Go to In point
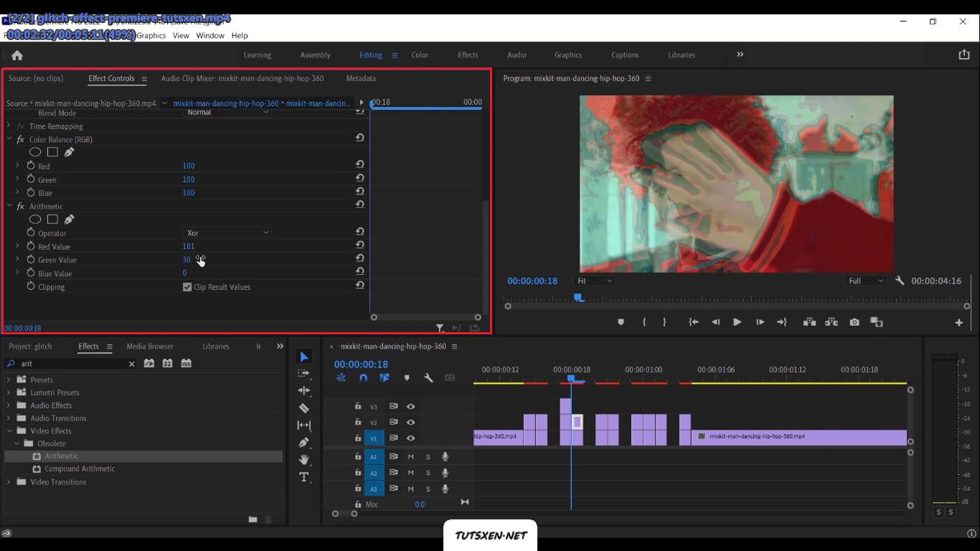Image resolution: width=980 pixels, height=551 pixels. 694,322
